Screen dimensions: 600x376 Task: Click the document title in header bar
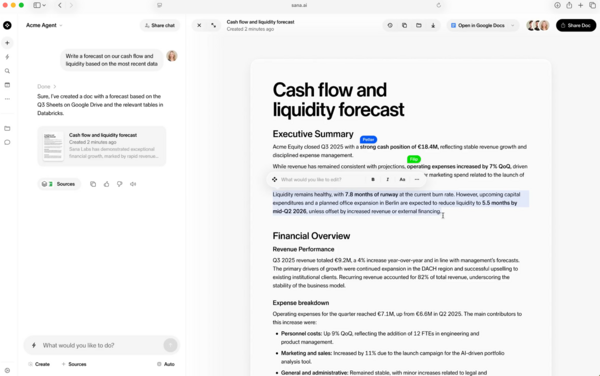pyautogui.click(x=260, y=22)
